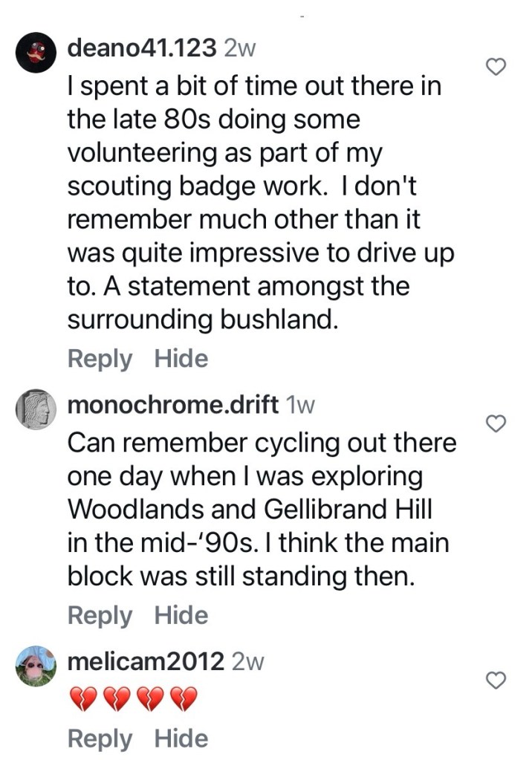The image size is (532, 760).
Task: Tap the comment text about surrounding bushland
Action: [260, 203]
